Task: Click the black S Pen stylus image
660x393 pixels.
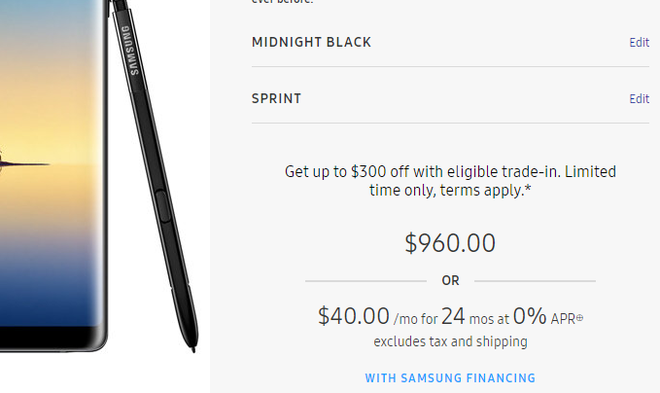Action: pos(154,175)
